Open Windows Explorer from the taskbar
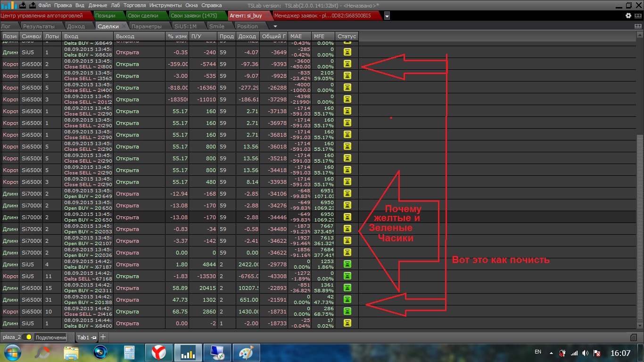 tap(71, 352)
